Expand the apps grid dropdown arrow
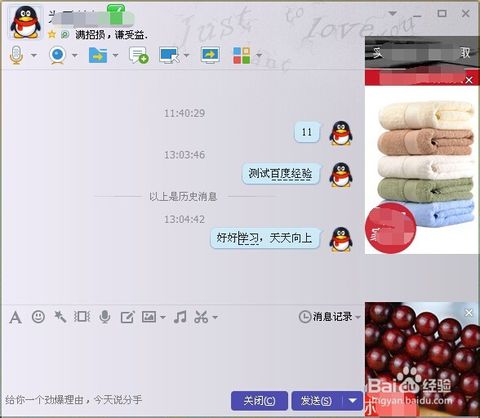 [x=259, y=55]
